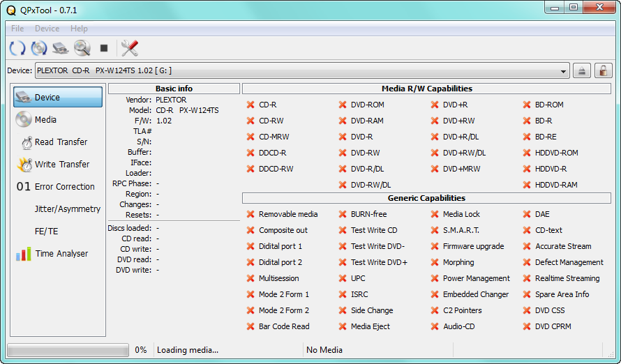Open the File menu
This screenshot has height=364, width=621.
[17, 29]
